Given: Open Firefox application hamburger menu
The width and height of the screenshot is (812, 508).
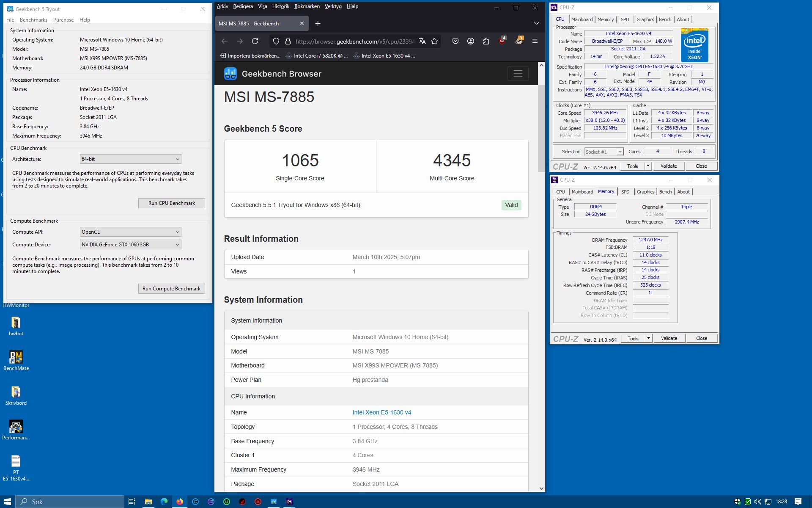Looking at the screenshot, I should 535,41.
